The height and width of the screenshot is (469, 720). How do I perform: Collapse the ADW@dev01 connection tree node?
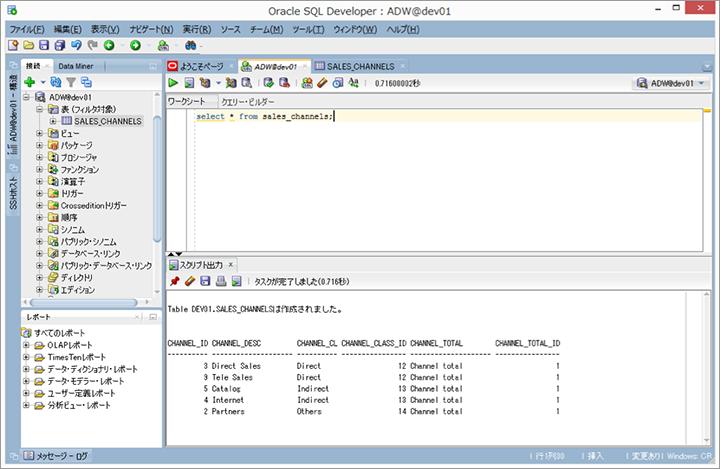tap(27, 97)
